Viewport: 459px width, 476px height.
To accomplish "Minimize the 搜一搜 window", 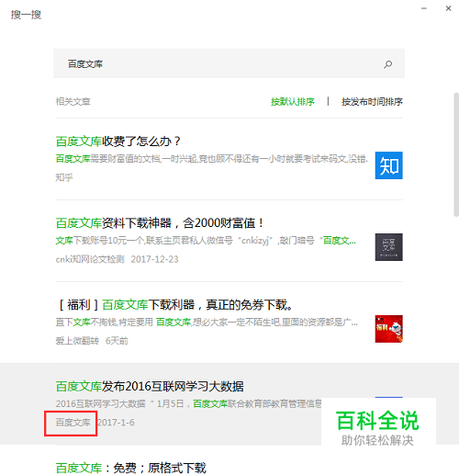I will click(424, 8).
